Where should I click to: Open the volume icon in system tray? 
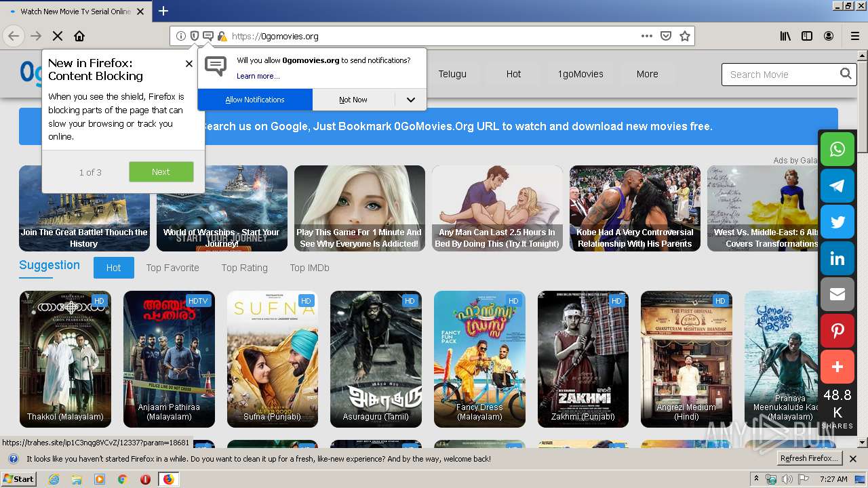(787, 479)
